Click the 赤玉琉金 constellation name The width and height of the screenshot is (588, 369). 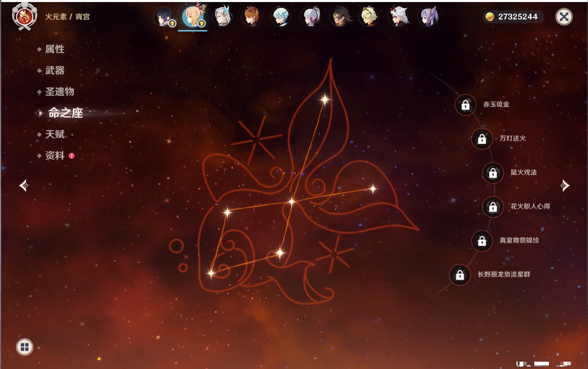tap(496, 104)
